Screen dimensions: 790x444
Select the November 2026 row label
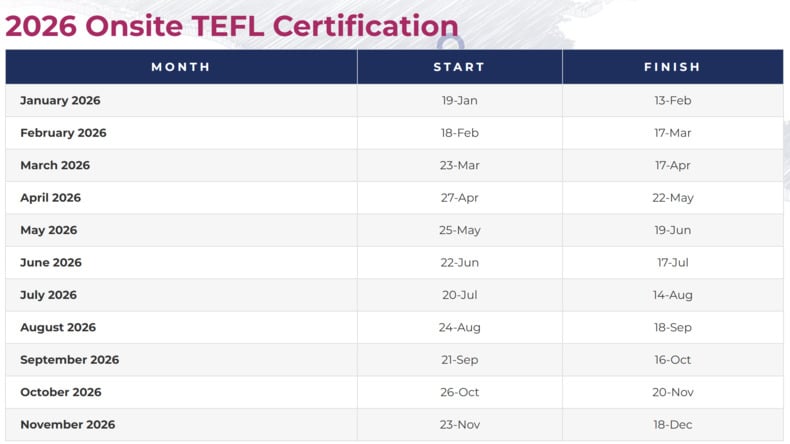67,425
